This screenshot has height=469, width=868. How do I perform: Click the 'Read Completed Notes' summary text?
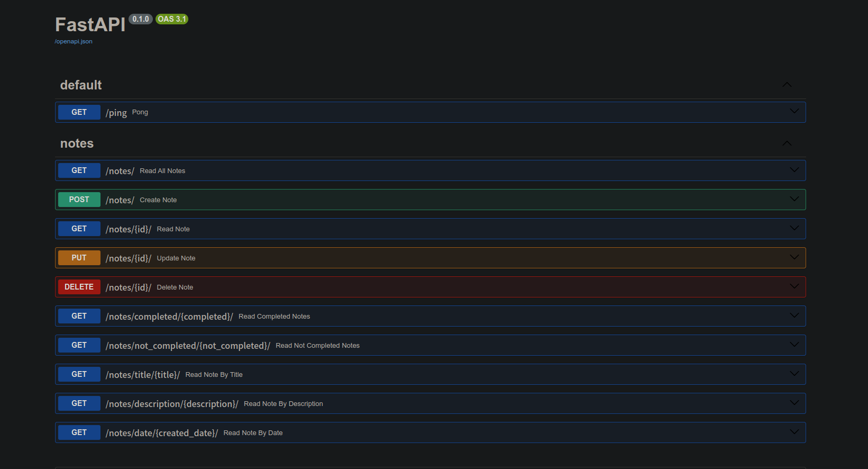coord(275,317)
